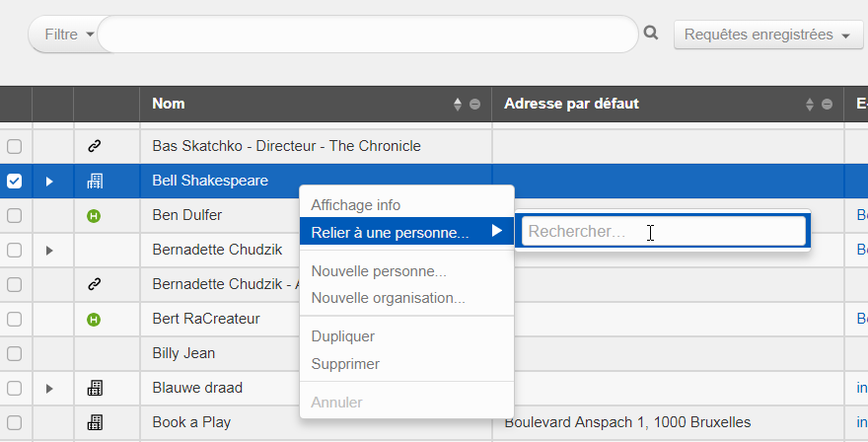This screenshot has width=868, height=442.
Task: Click the building icon for Bell Shakespeare
Action: (x=95, y=181)
